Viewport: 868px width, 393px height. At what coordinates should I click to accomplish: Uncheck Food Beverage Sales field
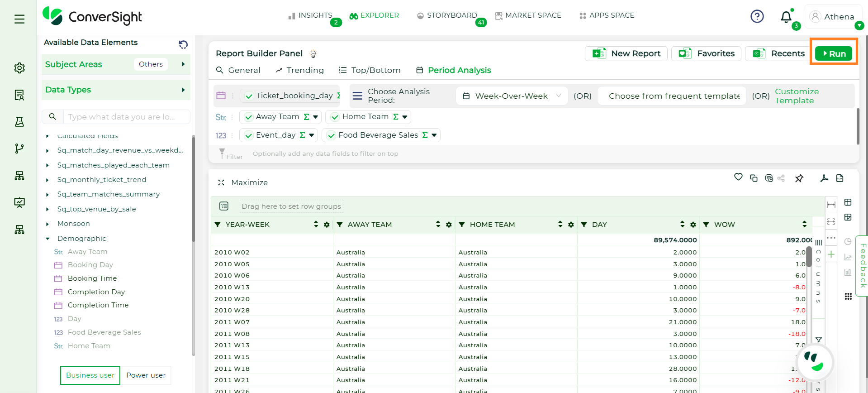tap(331, 135)
